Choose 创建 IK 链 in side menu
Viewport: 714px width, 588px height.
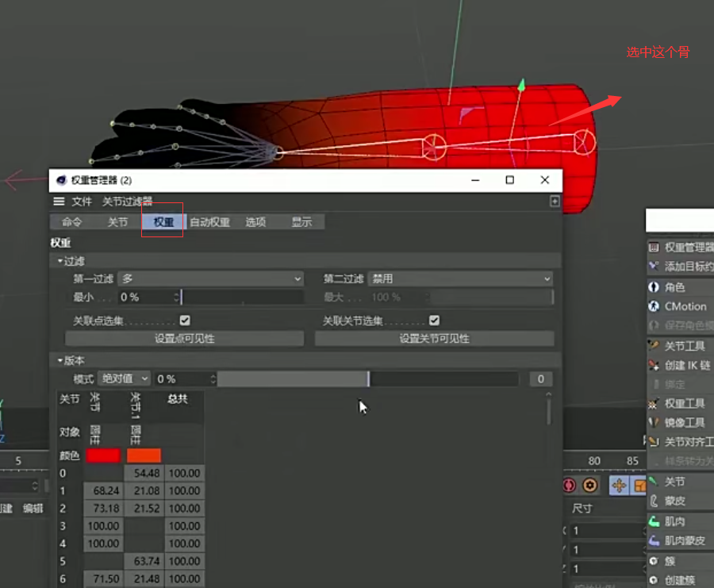[681, 365]
